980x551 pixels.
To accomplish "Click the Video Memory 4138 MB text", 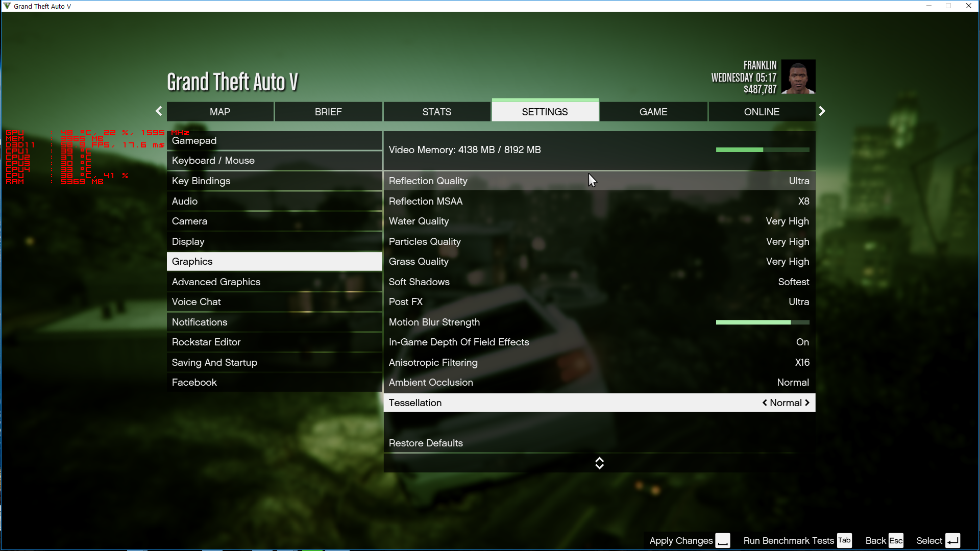I will tap(464, 150).
